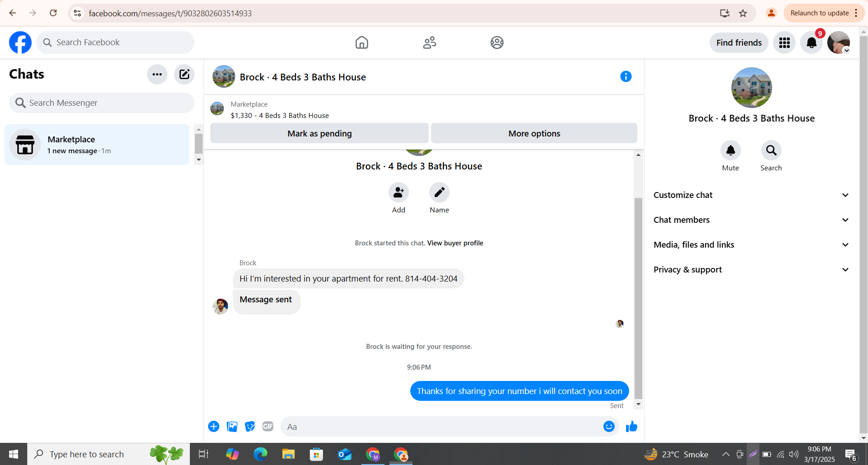Click the message 'Thanks for sharing your number'
Image resolution: width=868 pixels, height=465 pixels.
tap(519, 391)
